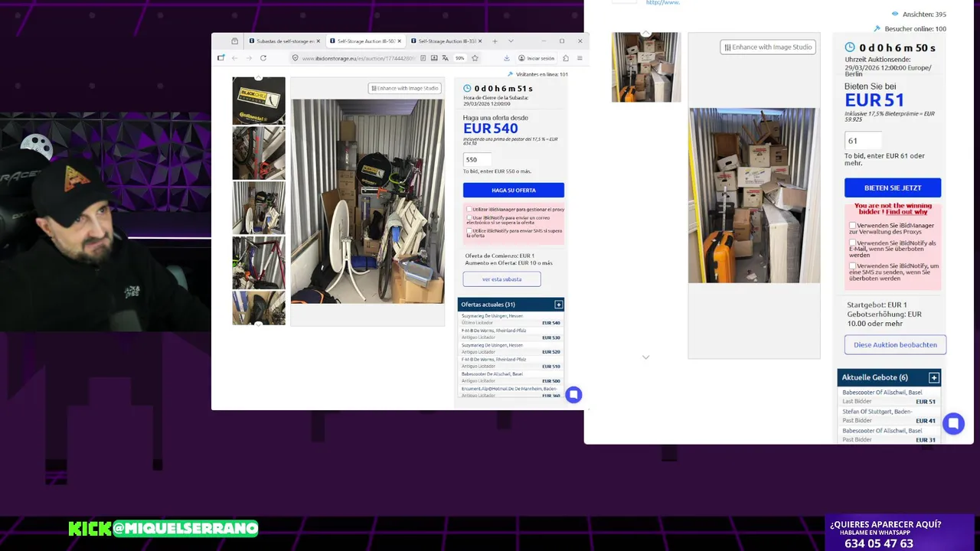The width and height of the screenshot is (980, 551).
Task: Select the boxes-and-orange-suitcase thumbnail in right window
Action: [x=646, y=67]
